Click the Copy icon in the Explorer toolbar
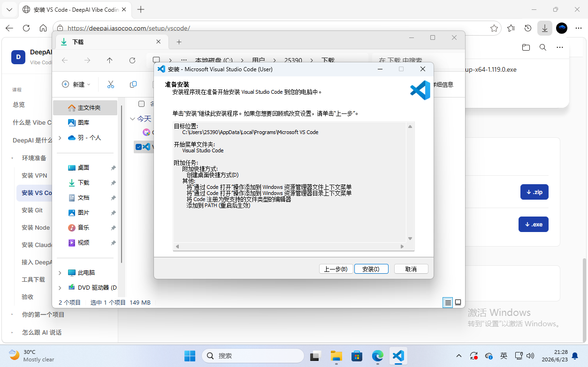 coord(133,84)
